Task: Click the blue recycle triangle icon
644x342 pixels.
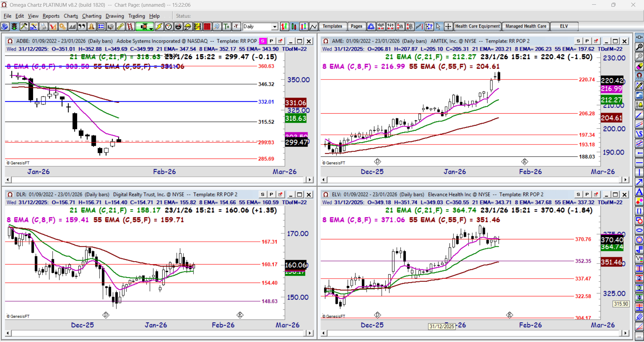Action: coord(371,26)
